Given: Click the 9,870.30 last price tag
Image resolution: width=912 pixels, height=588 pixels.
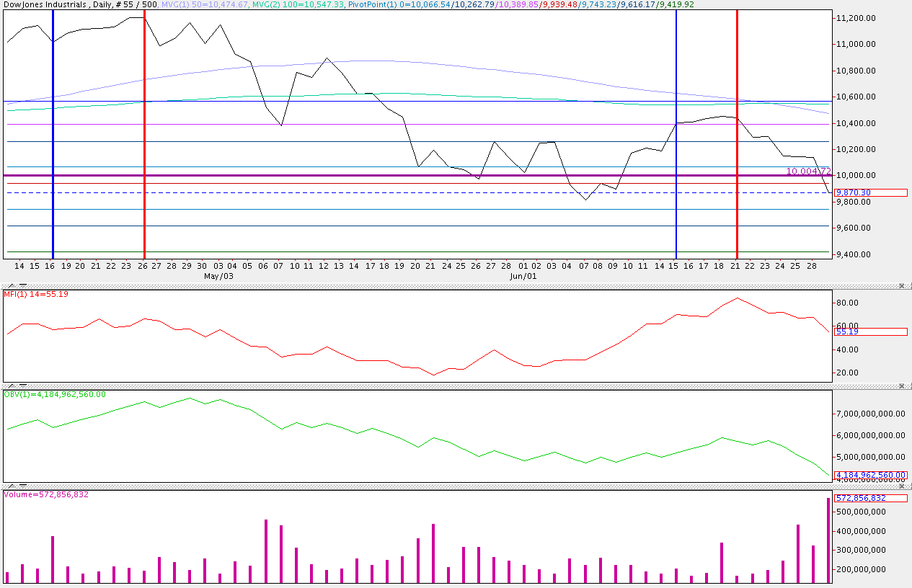Looking at the screenshot, I should click(870, 192).
